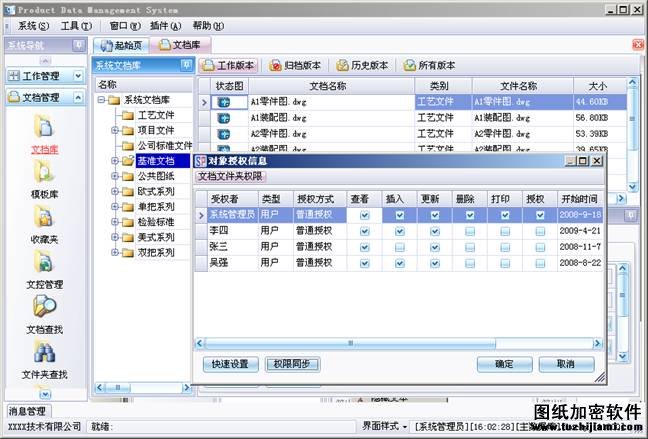The width and height of the screenshot is (648, 439).
Task: Select the 美式系列 tree folder
Action: 156,237
